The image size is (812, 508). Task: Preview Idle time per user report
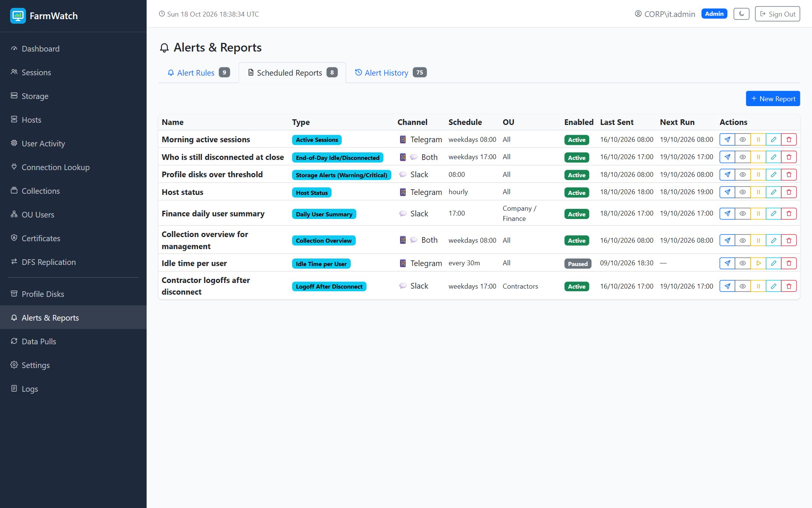click(x=742, y=263)
